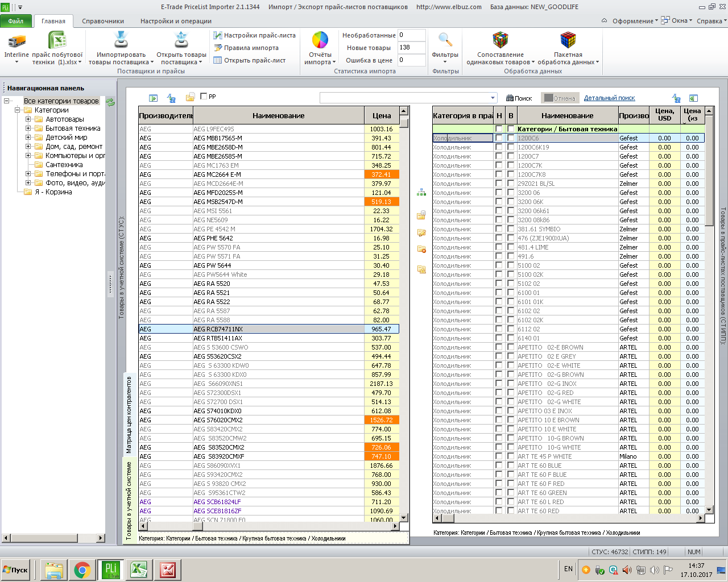Screen dimensions: 728x582
Task: Switch to the Справочники tab
Action: (103, 21)
